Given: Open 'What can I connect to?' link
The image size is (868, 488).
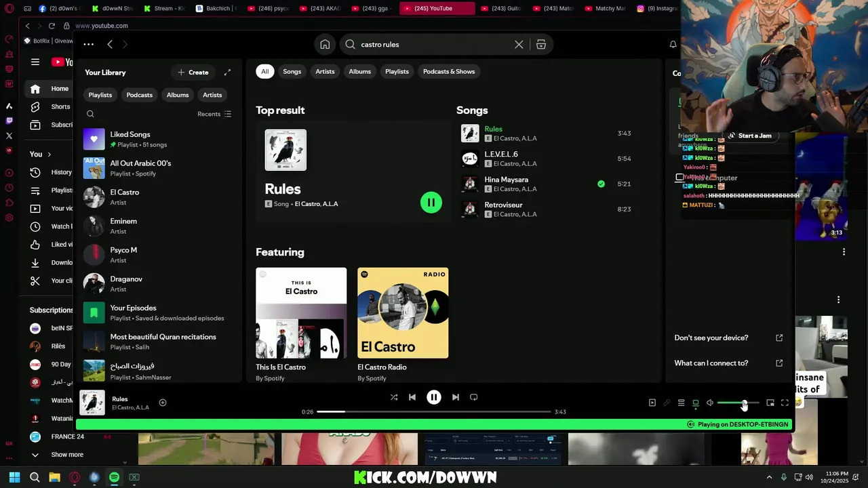Looking at the screenshot, I should pos(729,363).
